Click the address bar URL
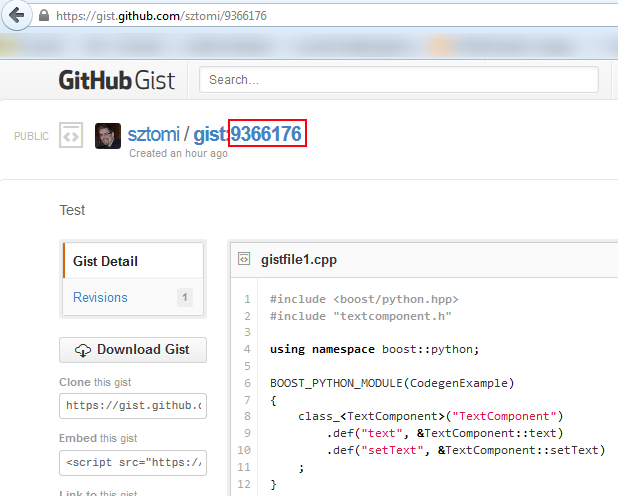 coord(161,16)
